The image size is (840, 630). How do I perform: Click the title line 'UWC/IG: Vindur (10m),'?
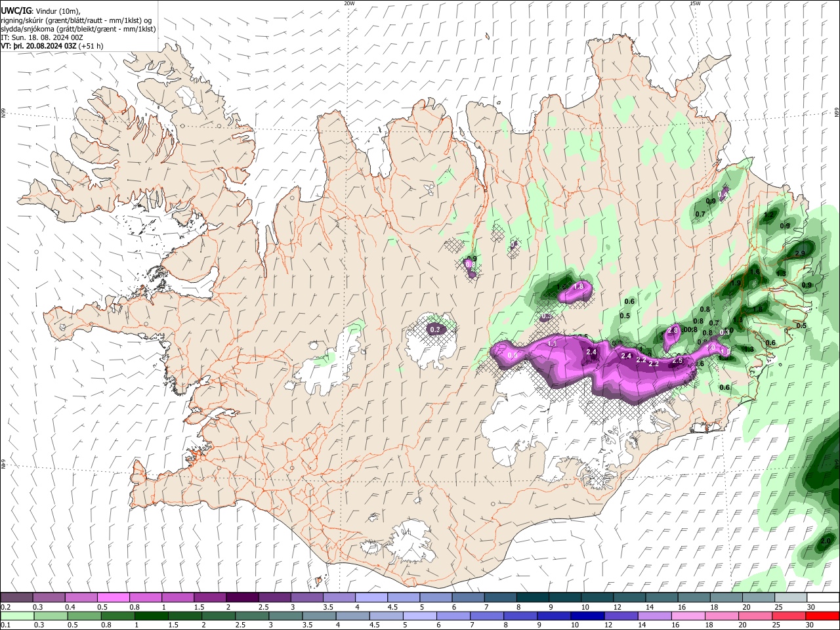tap(41, 11)
